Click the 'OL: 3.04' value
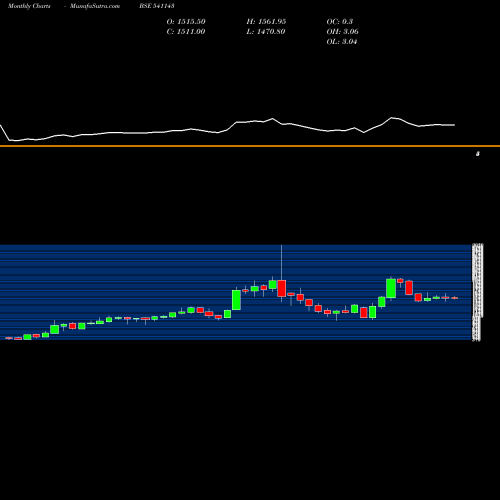This screenshot has height=500, width=500. pyautogui.click(x=342, y=41)
